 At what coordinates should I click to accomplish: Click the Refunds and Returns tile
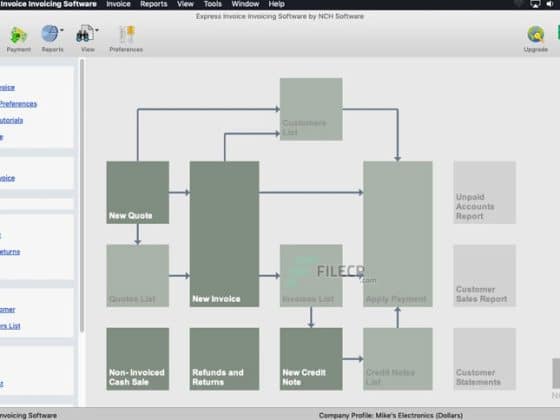pyautogui.click(x=224, y=359)
